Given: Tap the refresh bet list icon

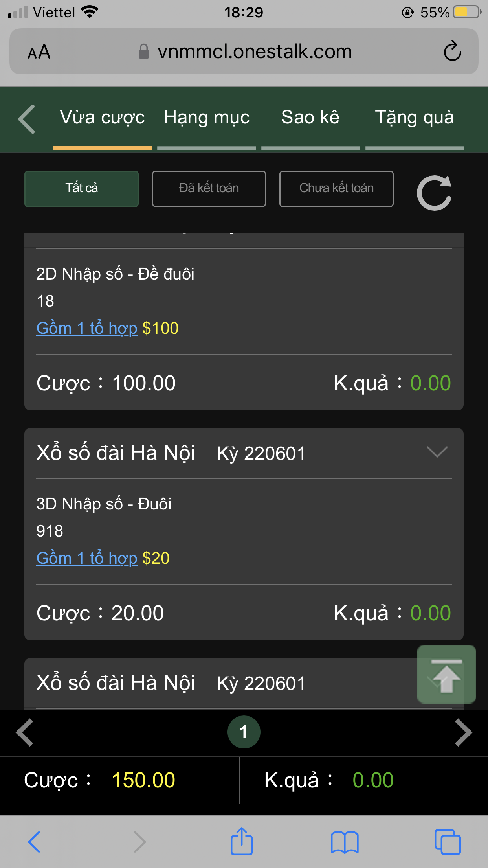Looking at the screenshot, I should 434,193.
